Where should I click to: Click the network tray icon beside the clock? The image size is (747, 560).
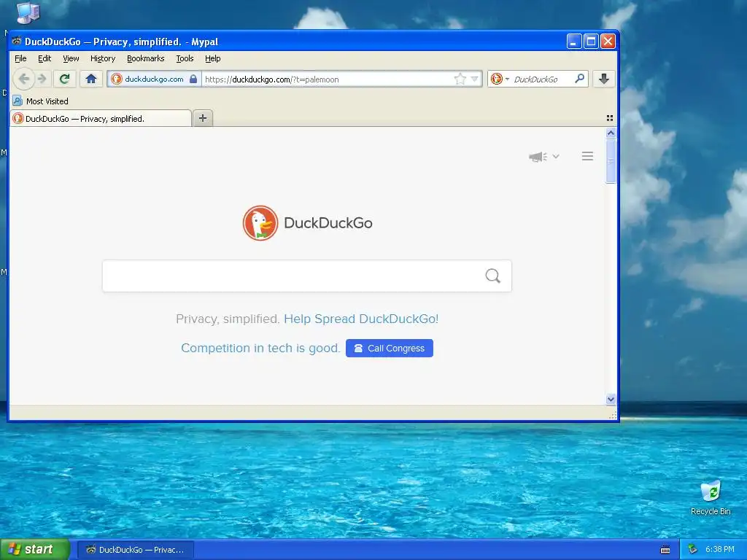coord(692,550)
